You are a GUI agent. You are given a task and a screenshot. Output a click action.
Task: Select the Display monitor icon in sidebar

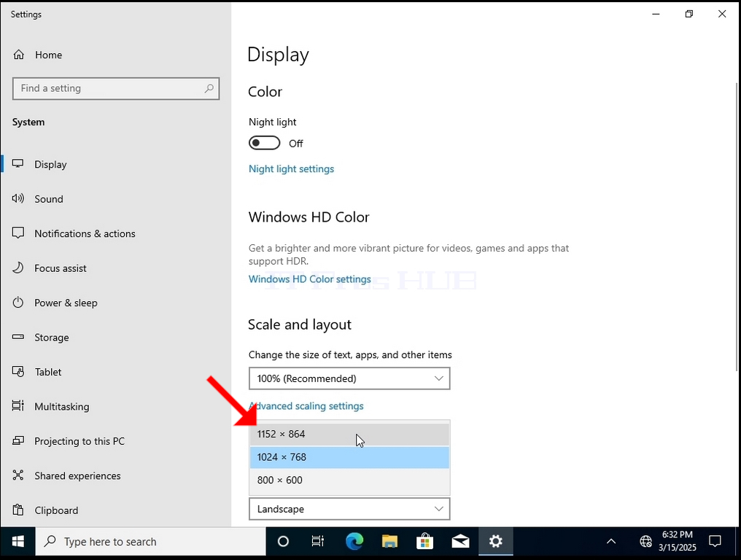click(x=18, y=164)
